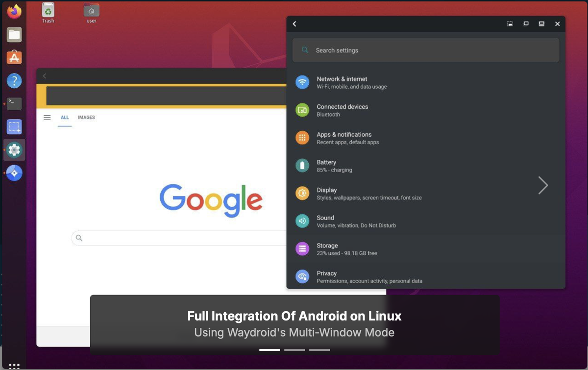Image resolution: width=588 pixels, height=370 pixels.
Task: Click the Display brightness icon
Action: click(x=302, y=193)
